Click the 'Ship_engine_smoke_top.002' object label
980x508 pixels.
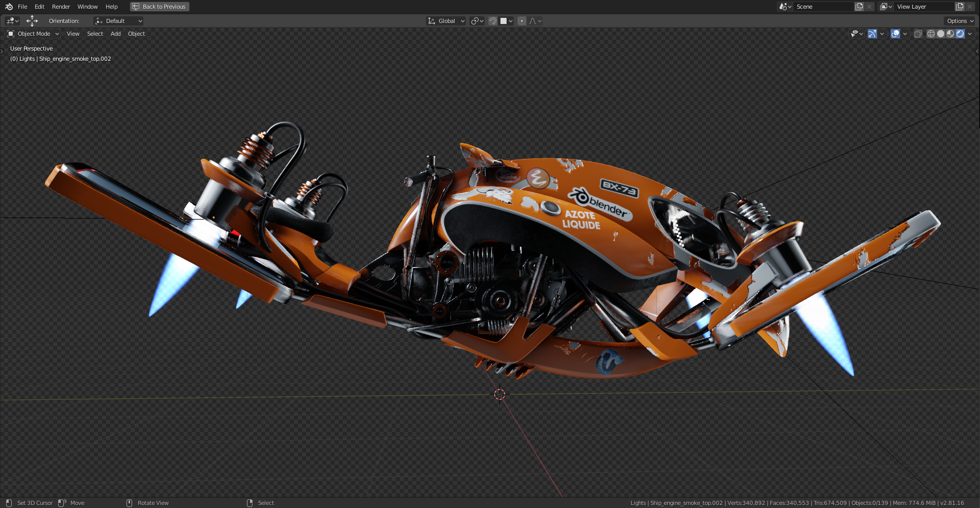(x=75, y=59)
